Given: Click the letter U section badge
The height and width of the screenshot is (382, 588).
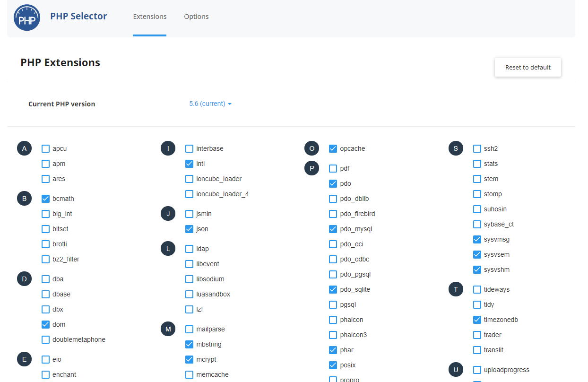Looking at the screenshot, I should (456, 369).
